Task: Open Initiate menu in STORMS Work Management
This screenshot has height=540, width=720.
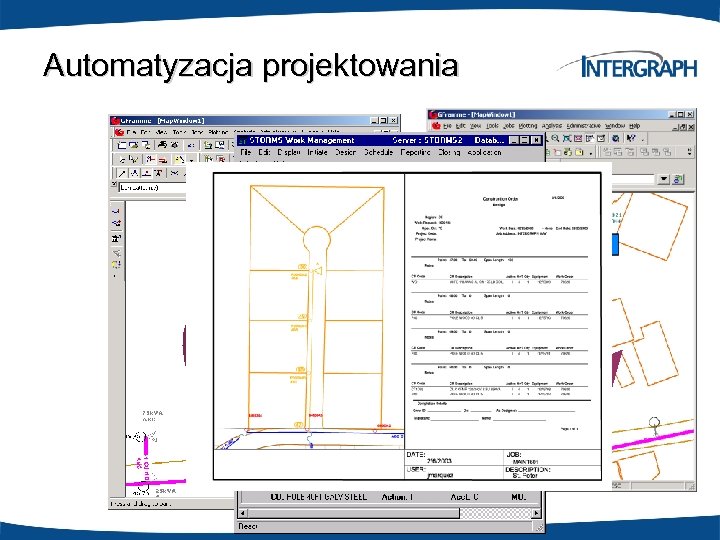Action: [317, 152]
